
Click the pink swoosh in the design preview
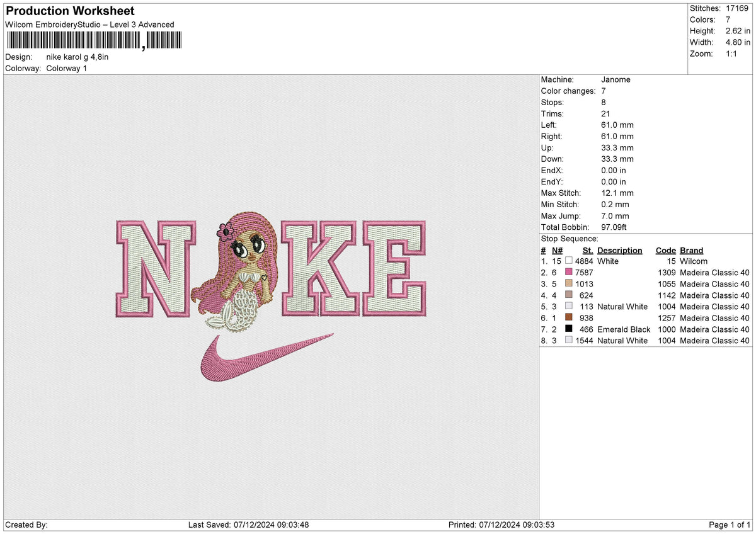[266, 358]
